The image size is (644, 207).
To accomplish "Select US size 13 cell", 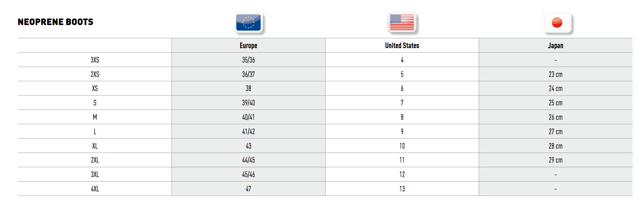I will point(402,189).
